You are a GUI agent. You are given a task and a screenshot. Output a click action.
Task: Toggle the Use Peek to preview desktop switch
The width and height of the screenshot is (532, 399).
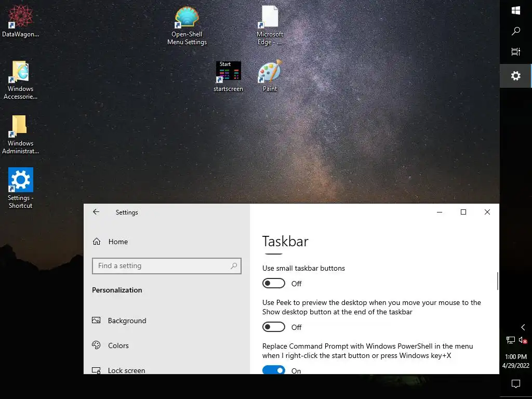(274, 327)
